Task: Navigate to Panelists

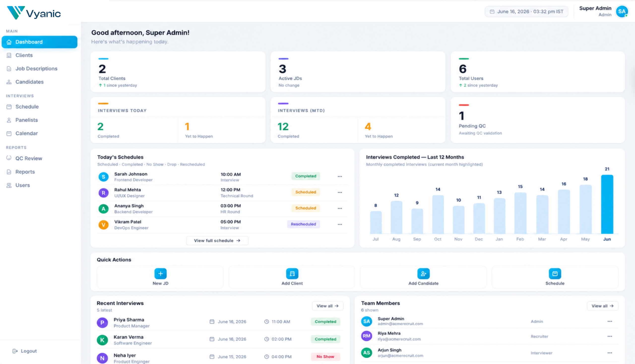Action: 27,120
